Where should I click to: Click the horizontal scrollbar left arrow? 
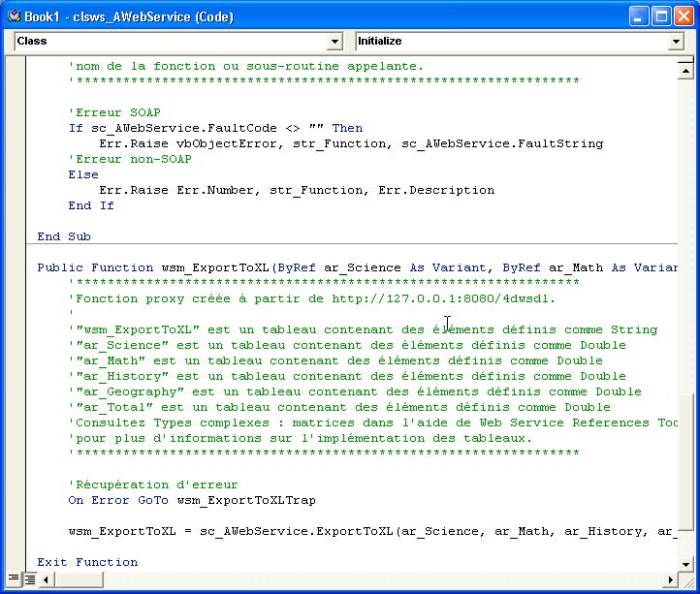pos(46,578)
